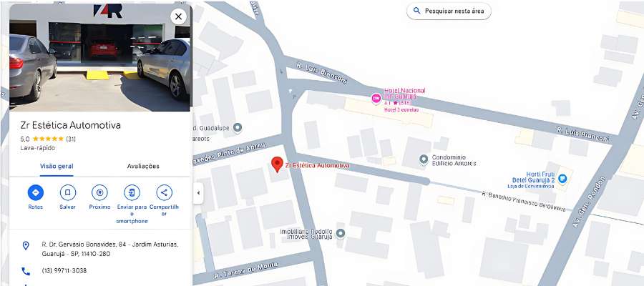This screenshot has height=286, width=644.
Task: Open the Horti Fruti Betel Guarujá 2 marker
Action: (562, 179)
